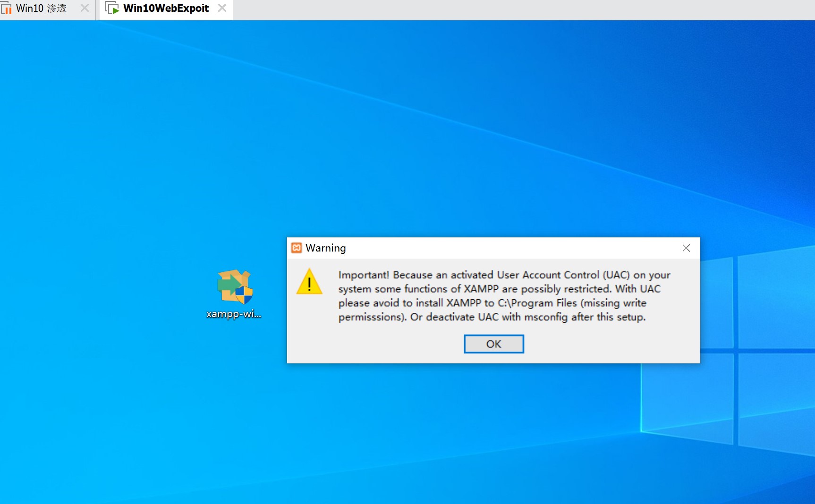Select the xampp-wi... installer desktop icon
This screenshot has height=504, width=815.
(234, 294)
